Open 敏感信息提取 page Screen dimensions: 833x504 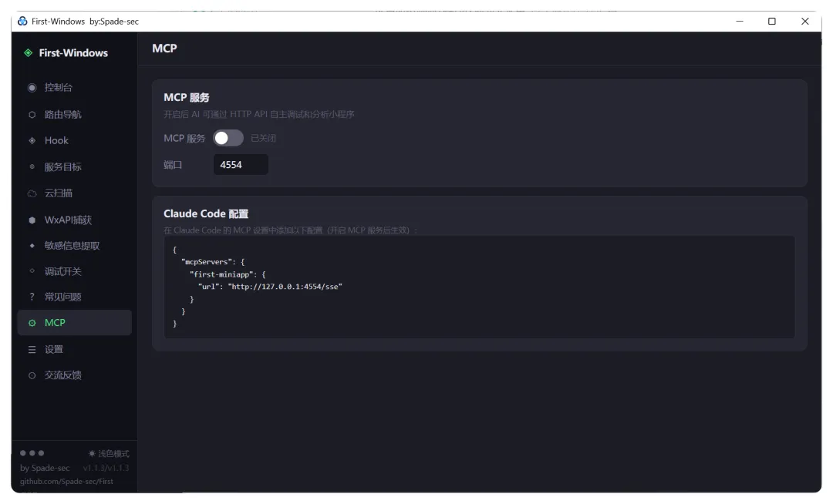74,246
